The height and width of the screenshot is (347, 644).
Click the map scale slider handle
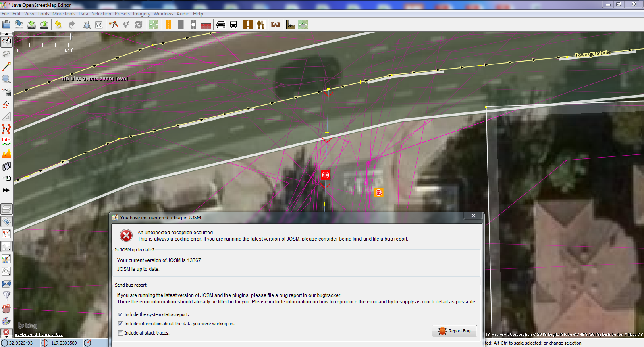click(71, 37)
